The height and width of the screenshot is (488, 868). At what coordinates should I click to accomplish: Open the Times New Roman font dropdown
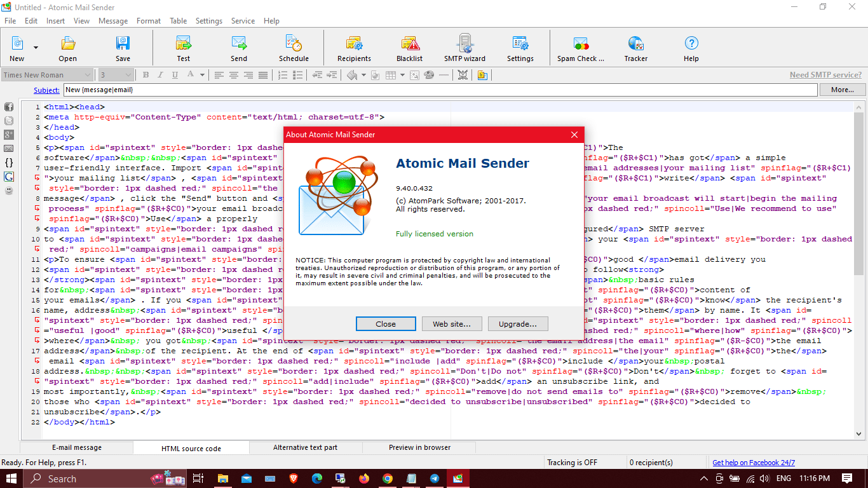tap(88, 75)
